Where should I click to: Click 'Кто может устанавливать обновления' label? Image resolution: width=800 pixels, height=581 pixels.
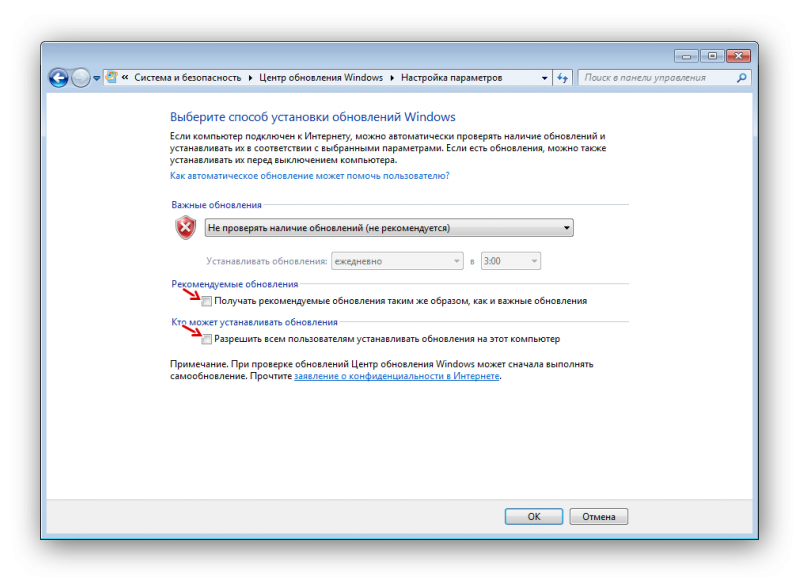255,322
